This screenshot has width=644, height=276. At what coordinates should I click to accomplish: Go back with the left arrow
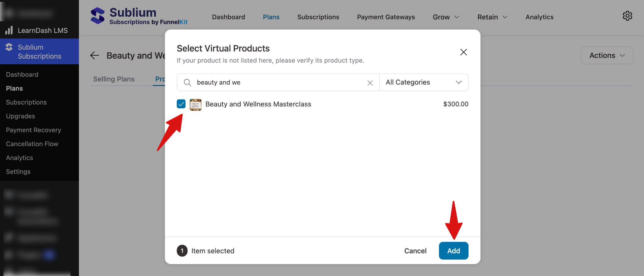click(95, 56)
